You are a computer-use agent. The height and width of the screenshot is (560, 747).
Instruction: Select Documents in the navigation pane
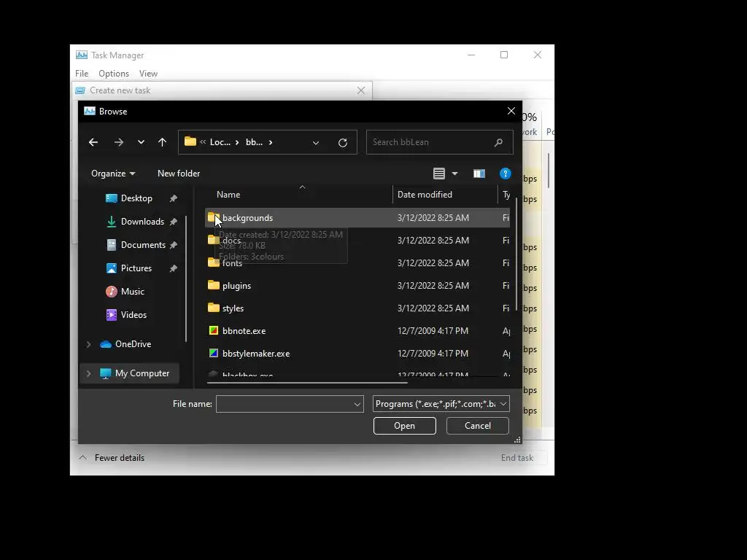click(x=143, y=245)
